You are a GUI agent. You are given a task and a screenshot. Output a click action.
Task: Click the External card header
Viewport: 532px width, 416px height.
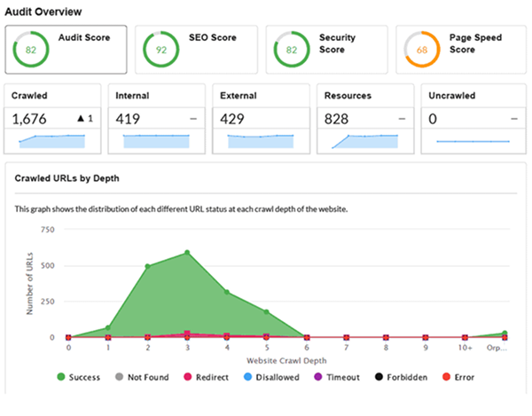261,96
